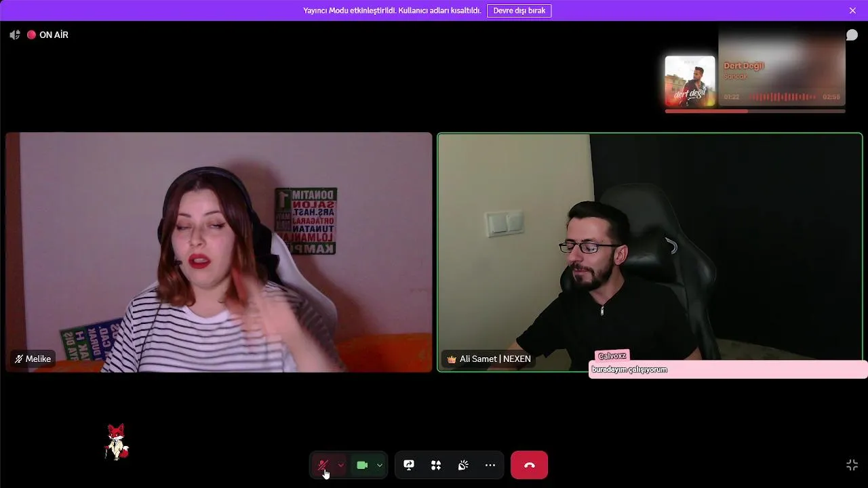Click the Melike name label
Screen dimensions: 868x488
(x=33, y=359)
